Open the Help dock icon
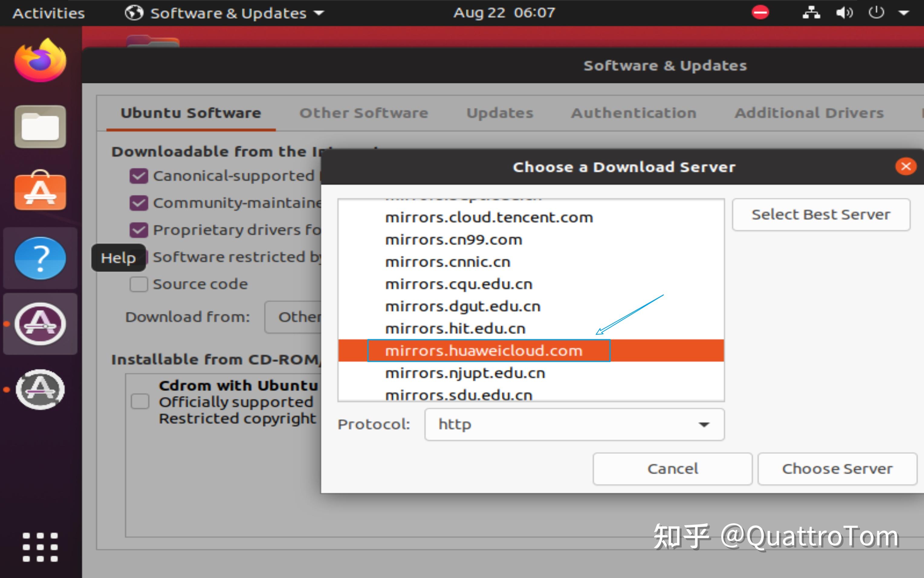Image resolution: width=924 pixels, height=578 pixels. click(x=40, y=258)
